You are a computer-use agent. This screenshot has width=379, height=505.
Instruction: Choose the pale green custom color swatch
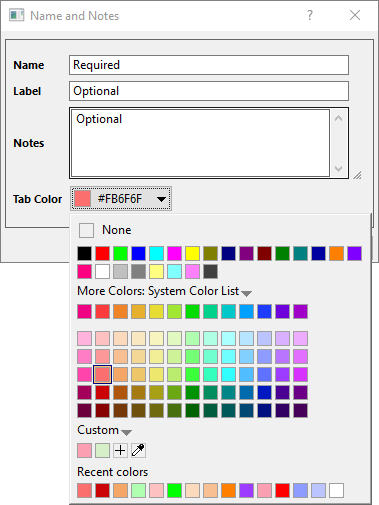click(x=102, y=450)
